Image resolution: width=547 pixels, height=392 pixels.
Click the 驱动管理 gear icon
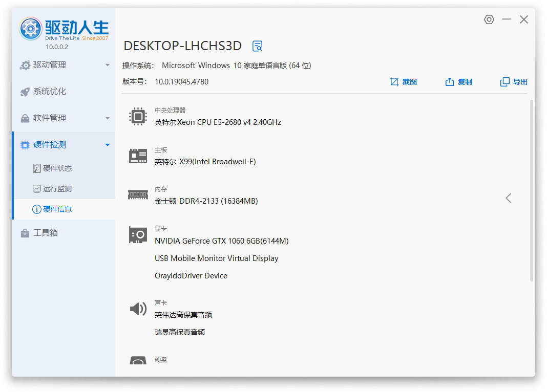25,65
